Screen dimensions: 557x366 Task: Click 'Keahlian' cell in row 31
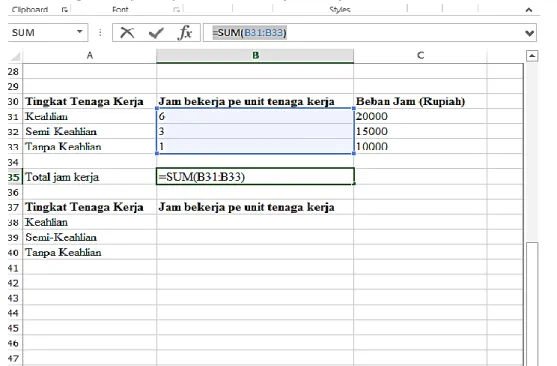click(90, 116)
